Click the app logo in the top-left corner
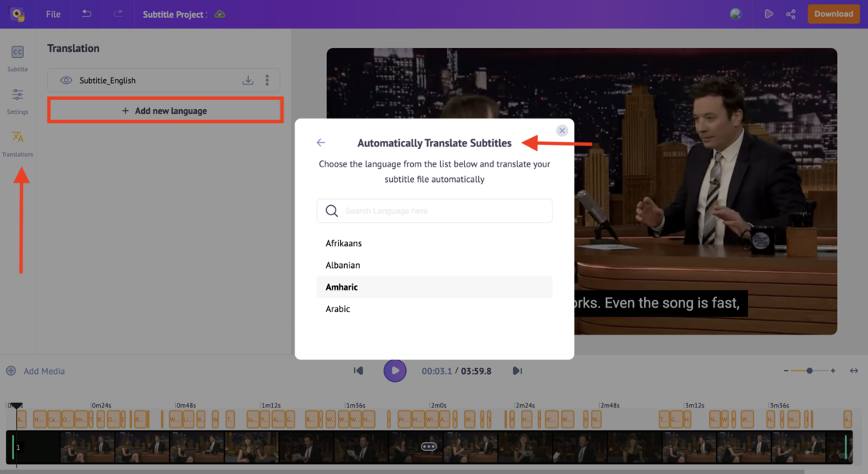Screen dimensions: 868x474 pos(16,13)
